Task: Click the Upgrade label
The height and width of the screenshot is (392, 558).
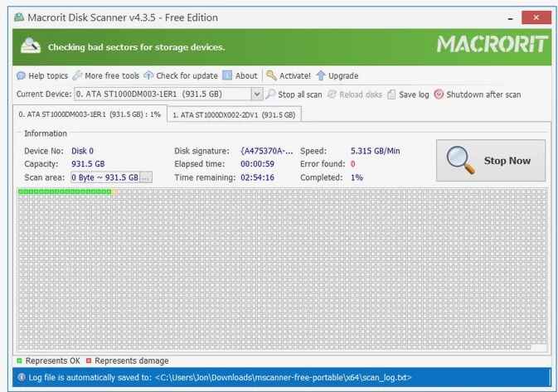Action: pyautogui.click(x=343, y=75)
